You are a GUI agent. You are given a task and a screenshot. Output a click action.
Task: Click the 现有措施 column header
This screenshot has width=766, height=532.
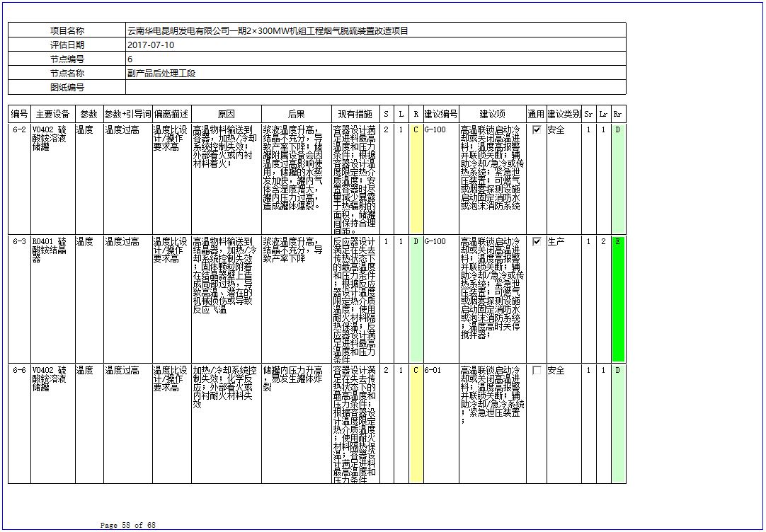coord(355,114)
